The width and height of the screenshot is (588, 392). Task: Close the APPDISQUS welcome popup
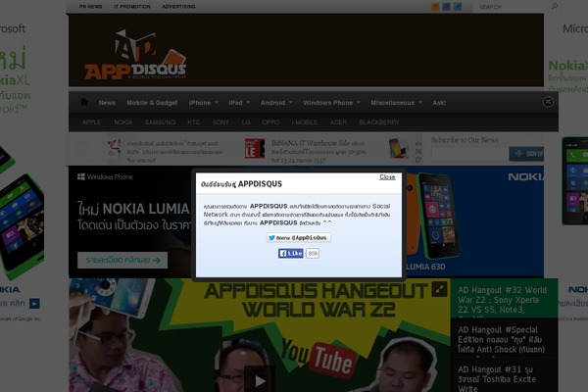387,177
